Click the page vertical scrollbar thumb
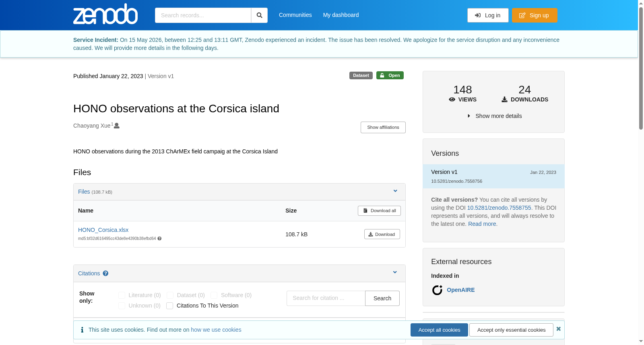The height and width of the screenshot is (345, 644). click(x=641, y=68)
